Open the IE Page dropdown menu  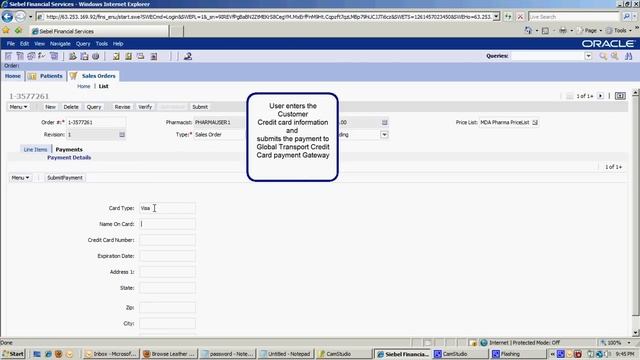[590, 31]
